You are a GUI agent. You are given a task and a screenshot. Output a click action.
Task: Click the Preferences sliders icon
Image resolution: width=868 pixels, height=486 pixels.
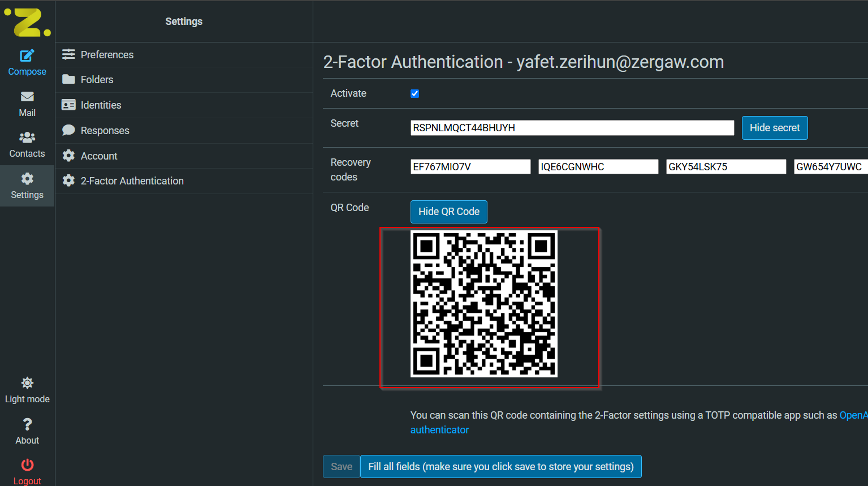coord(68,54)
